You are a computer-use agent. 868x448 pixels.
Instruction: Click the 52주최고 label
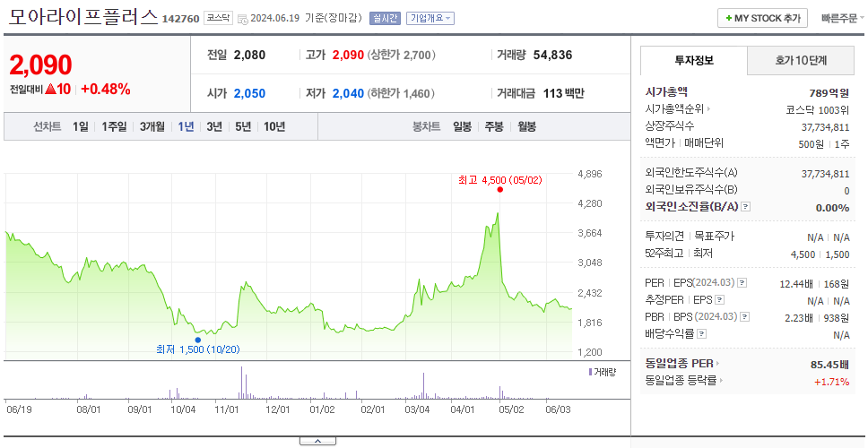(664, 254)
